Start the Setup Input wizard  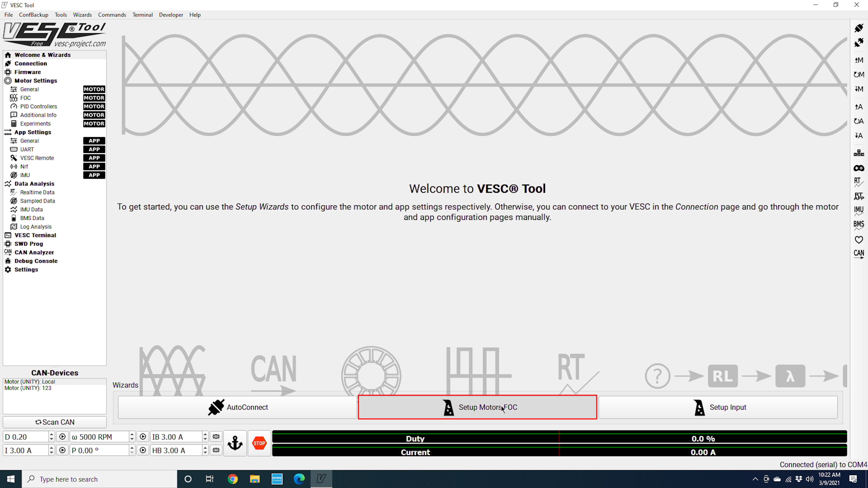pyautogui.click(x=718, y=407)
